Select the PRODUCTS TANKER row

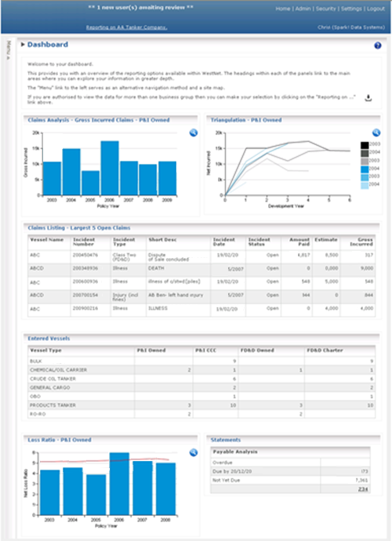coord(201,405)
